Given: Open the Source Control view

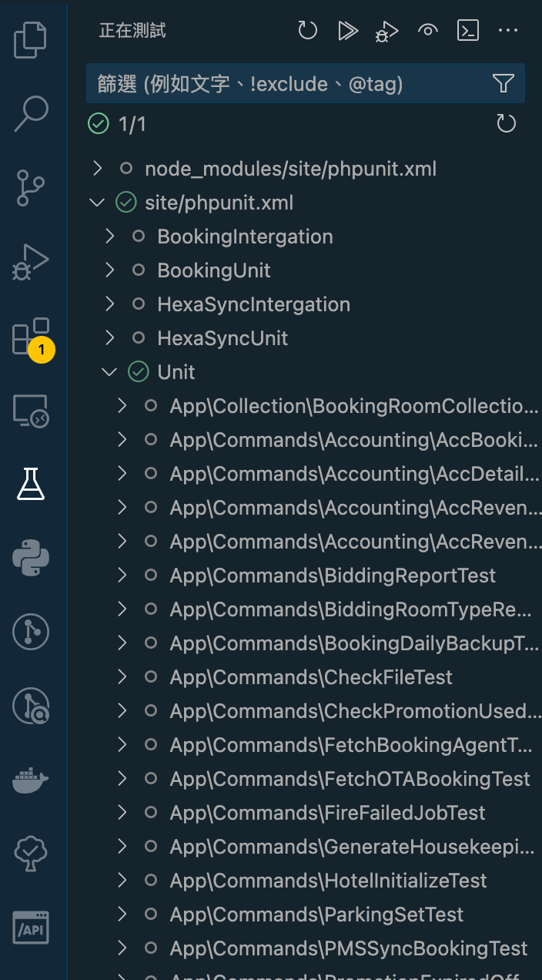Looking at the screenshot, I should pos(31,188).
